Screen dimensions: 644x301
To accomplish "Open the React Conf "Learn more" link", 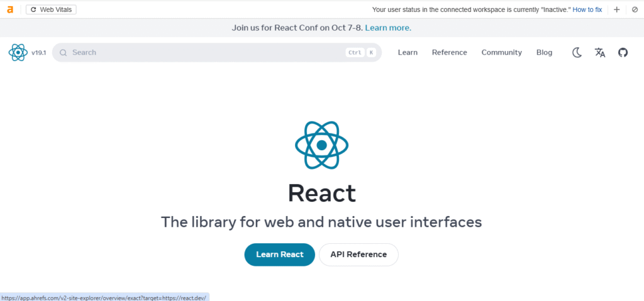I will point(388,28).
